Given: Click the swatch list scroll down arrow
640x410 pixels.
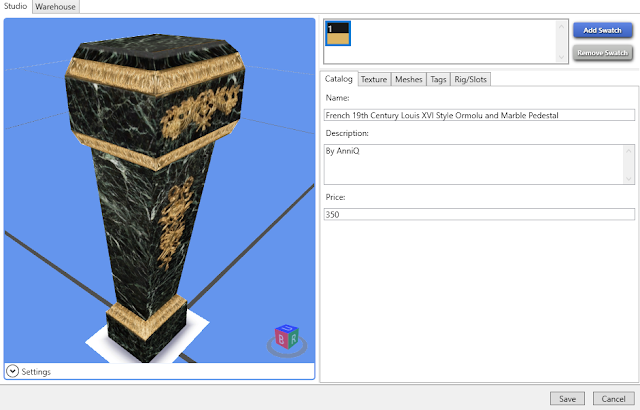Looking at the screenshot, I should pyautogui.click(x=561, y=57).
